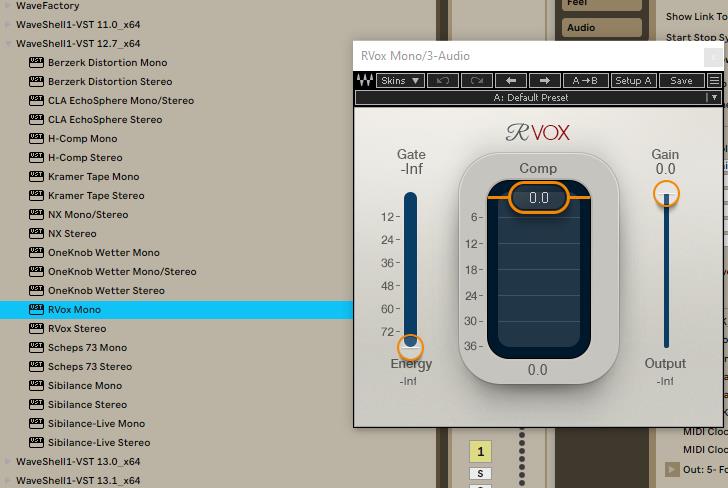Screen dimensions: 728x488
Task: Click the VST icon beside Sibilance-Live Stereo
Action: pyautogui.click(x=36, y=443)
